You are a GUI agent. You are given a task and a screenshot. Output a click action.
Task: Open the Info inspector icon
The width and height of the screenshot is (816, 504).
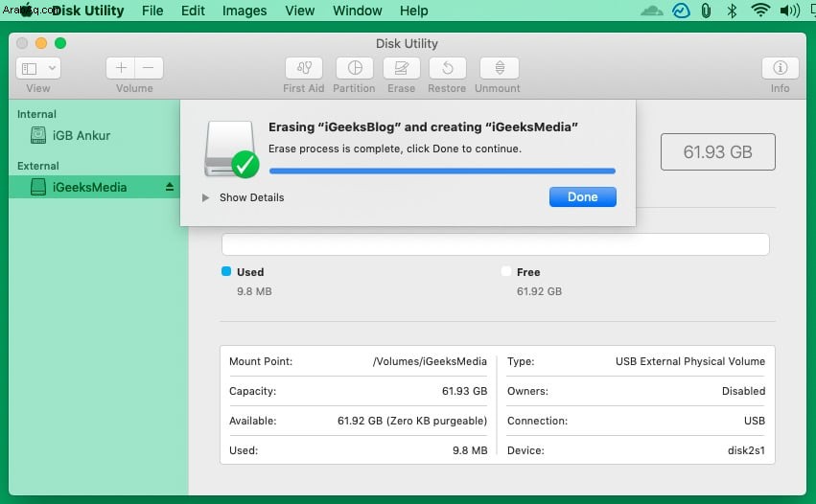coord(780,68)
